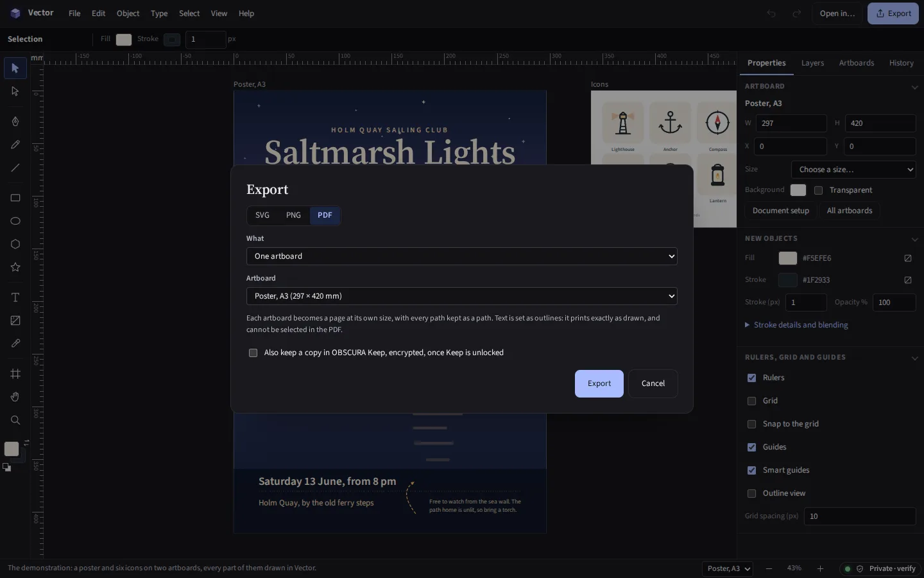
Task: Select the Text tool
Action: click(15, 297)
